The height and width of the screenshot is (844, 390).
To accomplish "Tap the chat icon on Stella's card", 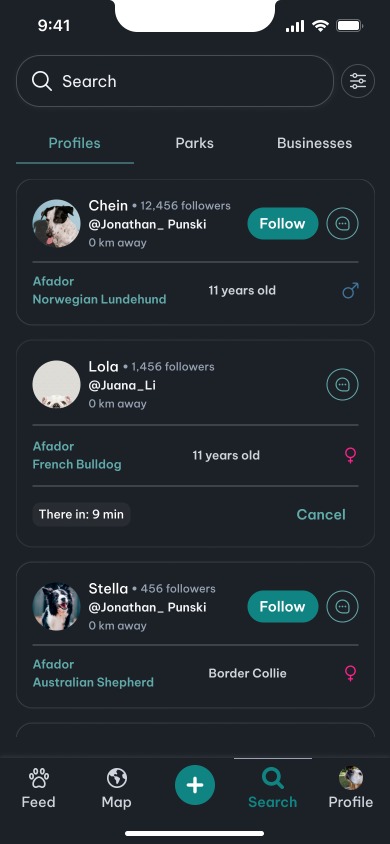I will click(343, 607).
